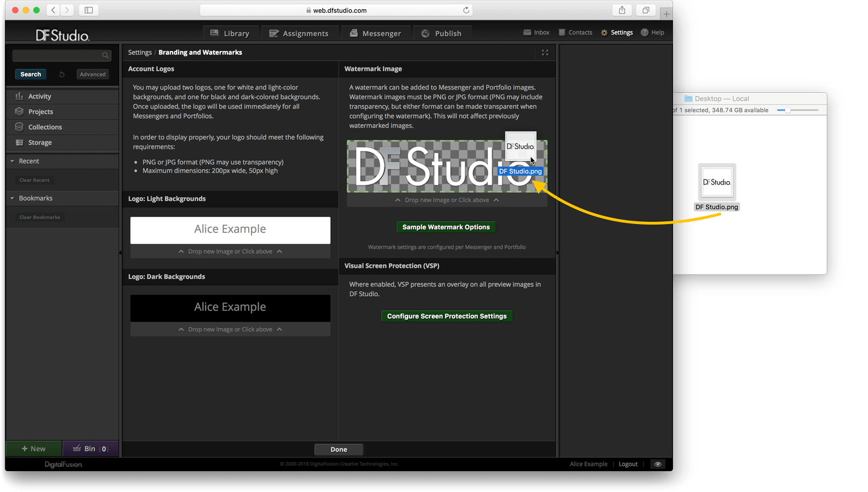The height and width of the screenshot is (492, 868).
Task: Switch to the Messenger tab
Action: 376,33
